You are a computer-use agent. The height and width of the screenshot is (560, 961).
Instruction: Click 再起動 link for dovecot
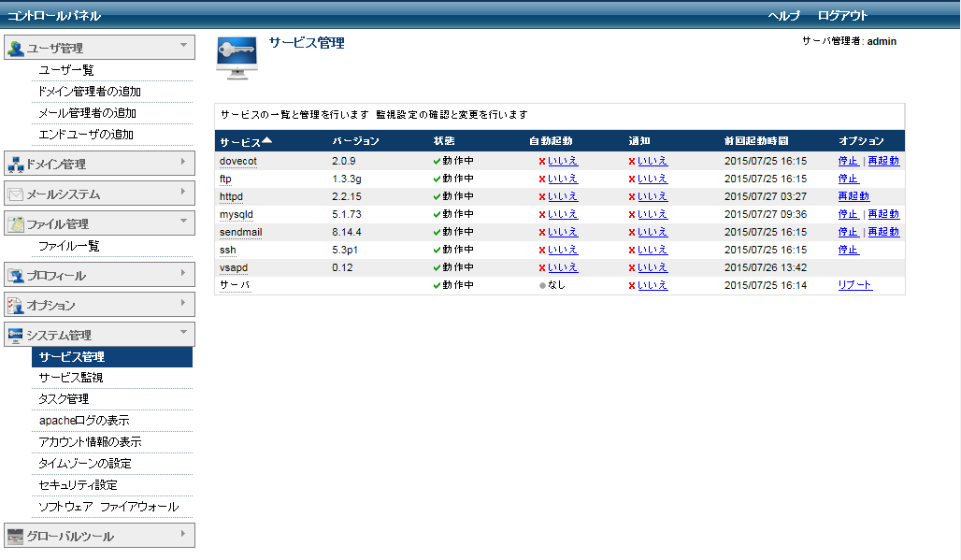883,161
